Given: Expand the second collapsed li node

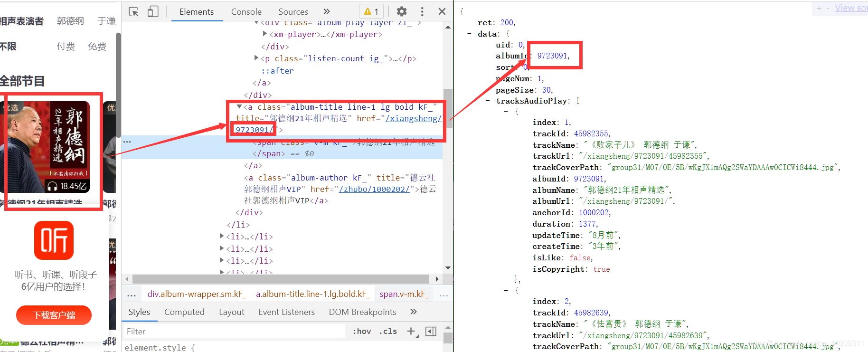Looking at the screenshot, I should pos(222,248).
